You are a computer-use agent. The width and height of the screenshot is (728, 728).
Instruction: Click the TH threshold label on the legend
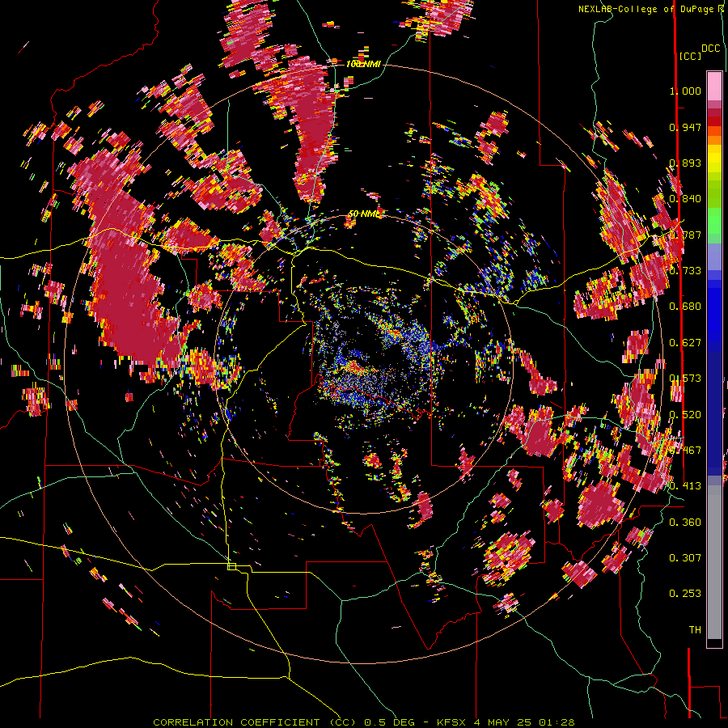pyautogui.click(x=695, y=630)
